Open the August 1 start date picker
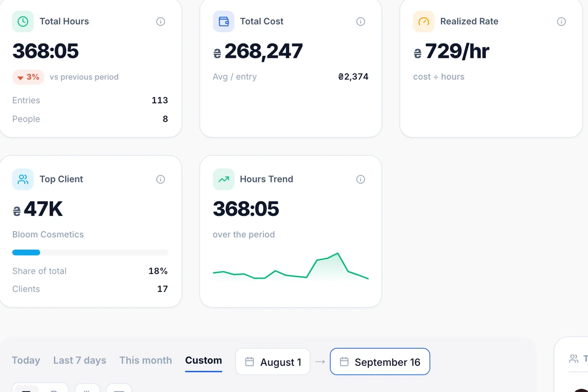This screenshot has width=588, height=392. (273, 362)
